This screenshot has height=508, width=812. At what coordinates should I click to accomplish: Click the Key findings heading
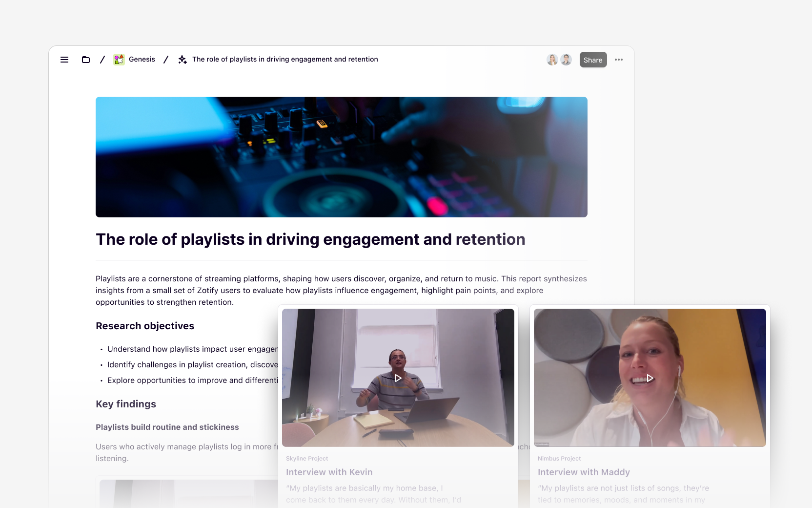click(126, 404)
